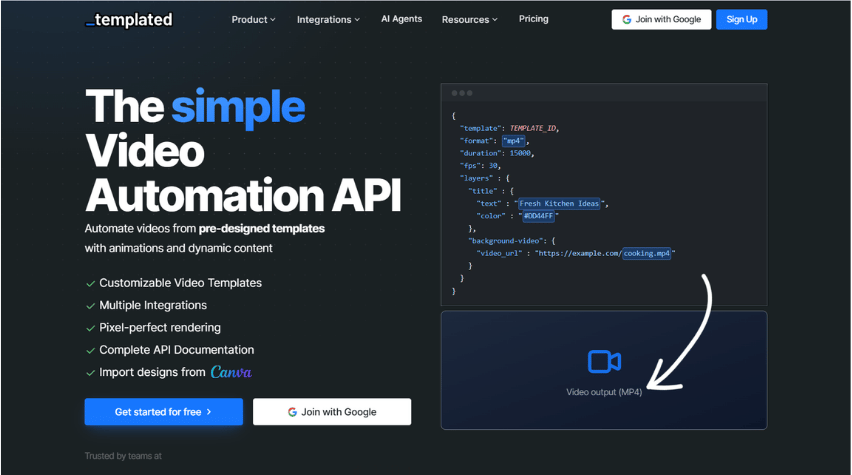Click the Customizable Video Templates item
This screenshot has height=475, width=852.
click(180, 283)
